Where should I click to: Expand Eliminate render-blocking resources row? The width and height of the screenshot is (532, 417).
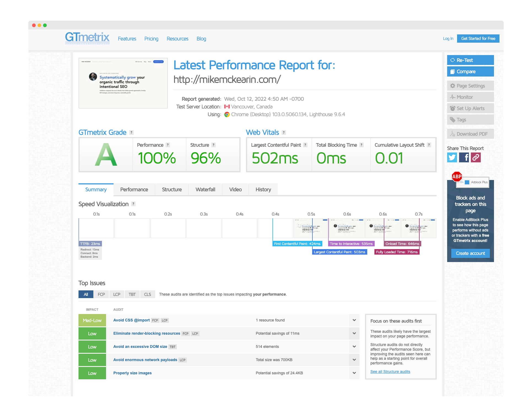(354, 333)
